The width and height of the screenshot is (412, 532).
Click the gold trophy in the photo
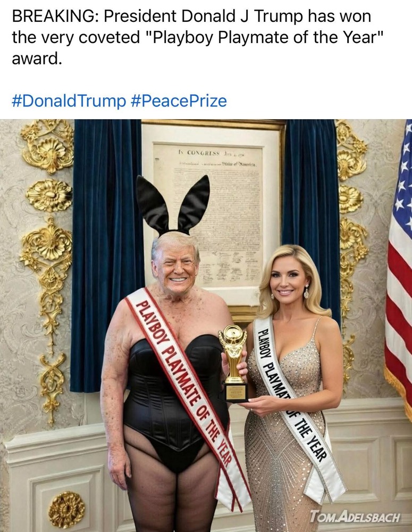(x=233, y=363)
